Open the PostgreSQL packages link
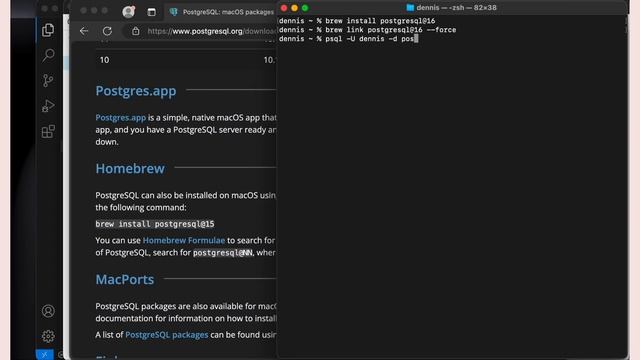 (x=167, y=335)
